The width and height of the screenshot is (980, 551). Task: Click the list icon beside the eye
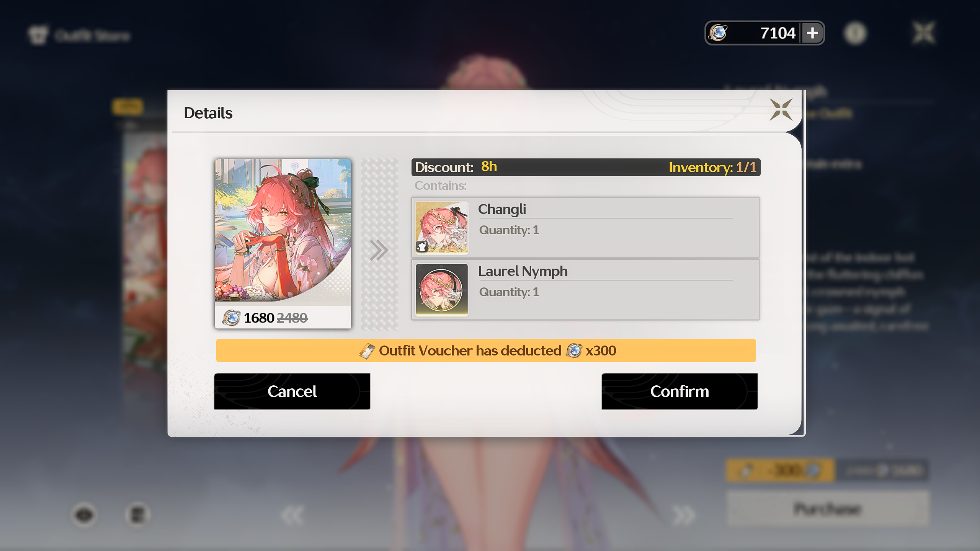click(137, 515)
